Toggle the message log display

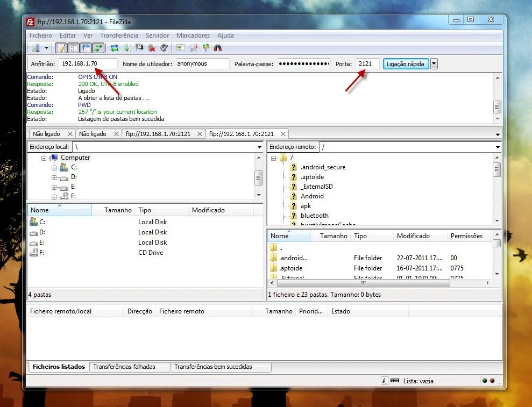(61, 48)
